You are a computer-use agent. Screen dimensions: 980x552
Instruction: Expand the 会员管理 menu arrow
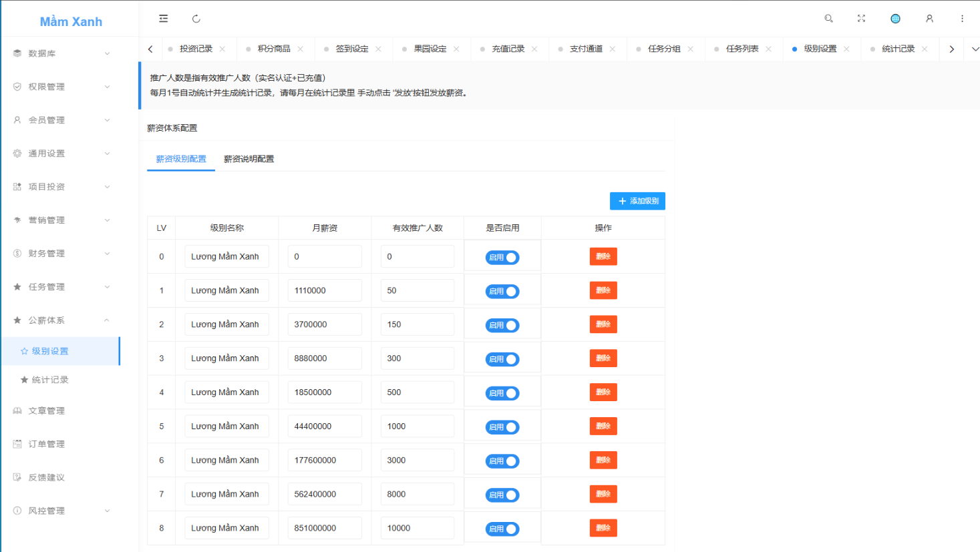click(x=107, y=120)
